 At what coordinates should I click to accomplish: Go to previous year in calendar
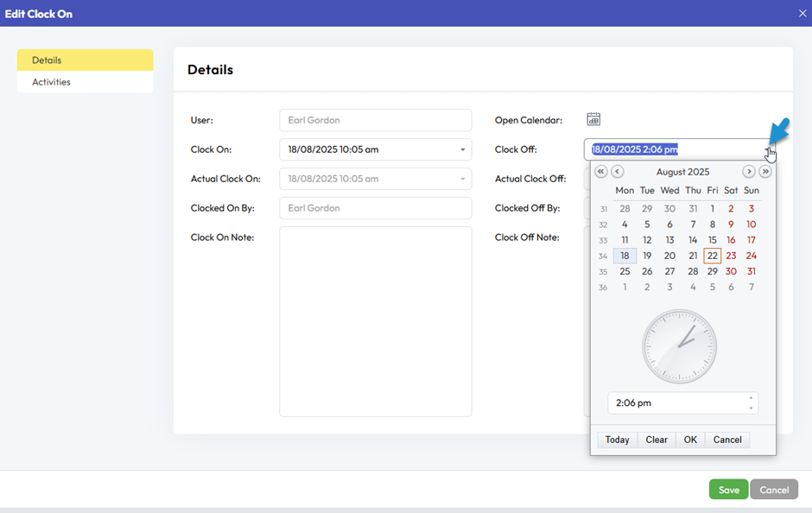(601, 172)
